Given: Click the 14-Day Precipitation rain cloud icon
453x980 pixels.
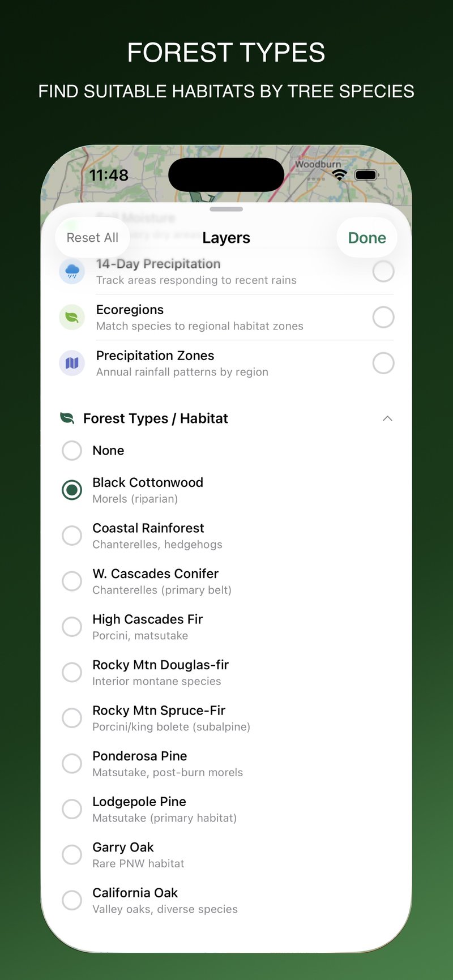Looking at the screenshot, I should click(72, 271).
